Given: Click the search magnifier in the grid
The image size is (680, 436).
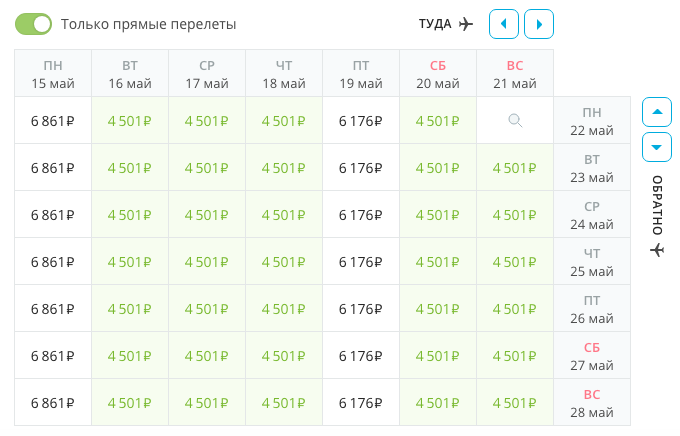Looking at the screenshot, I should coord(515,121).
